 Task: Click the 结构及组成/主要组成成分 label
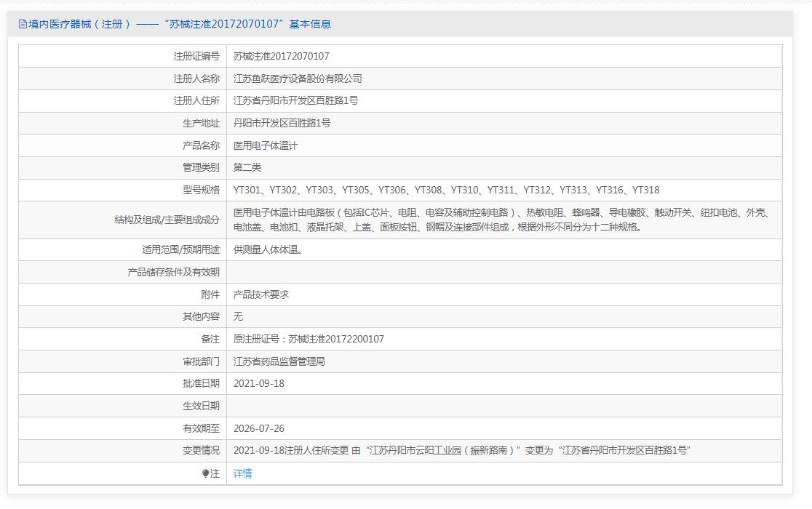coord(167,220)
